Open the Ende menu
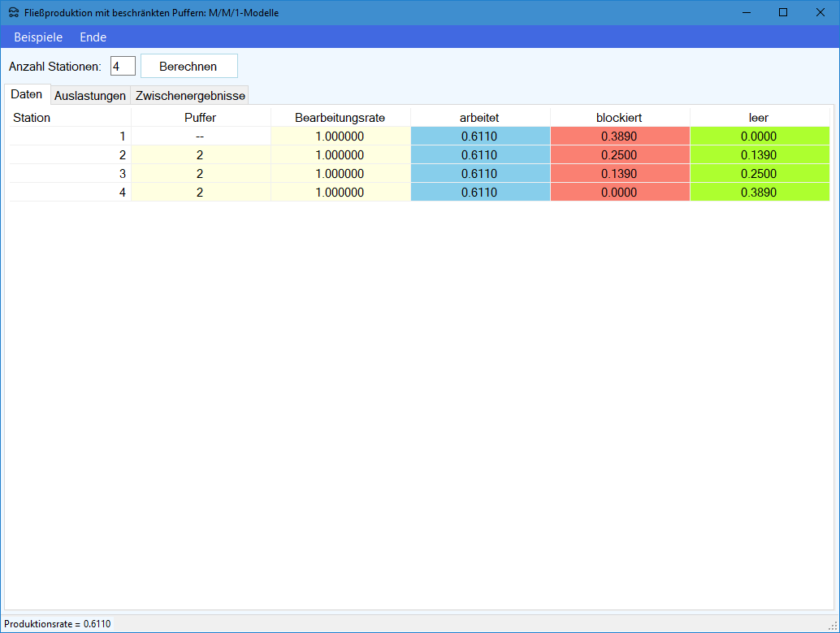840x633 pixels. pos(93,37)
